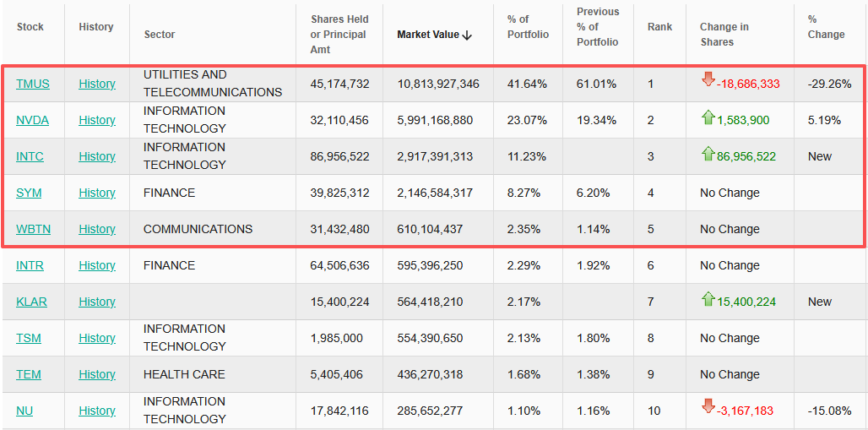
Task: View History for WBTN
Action: (97, 229)
